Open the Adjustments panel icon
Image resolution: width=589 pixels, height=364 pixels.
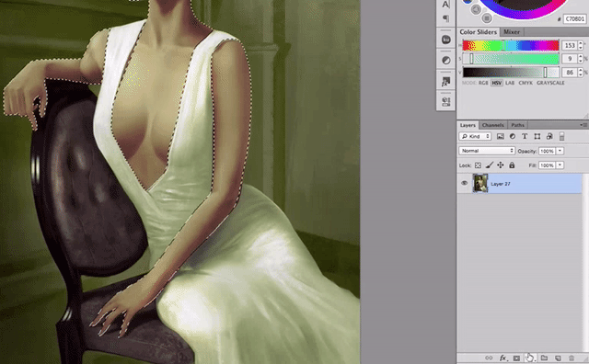[445, 61]
